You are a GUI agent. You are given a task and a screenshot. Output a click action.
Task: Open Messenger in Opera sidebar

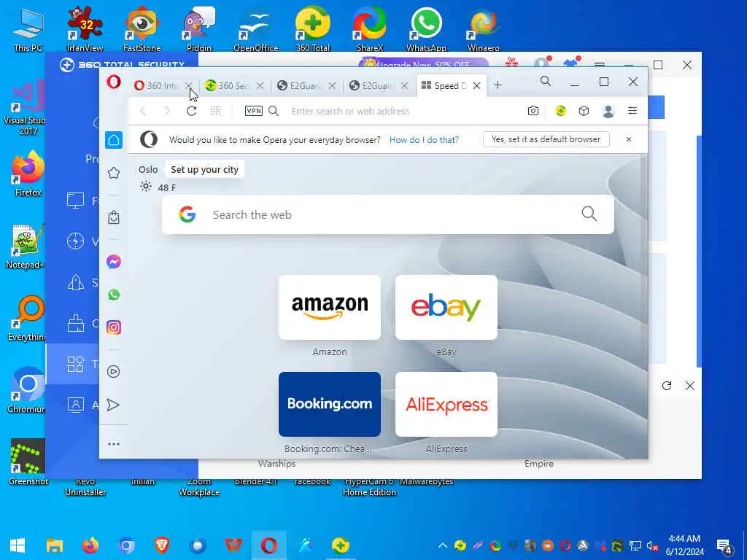click(x=114, y=262)
